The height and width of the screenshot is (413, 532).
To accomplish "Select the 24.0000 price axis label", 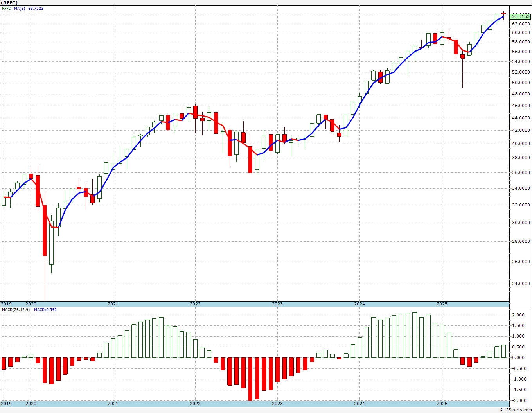I will coord(521,284).
